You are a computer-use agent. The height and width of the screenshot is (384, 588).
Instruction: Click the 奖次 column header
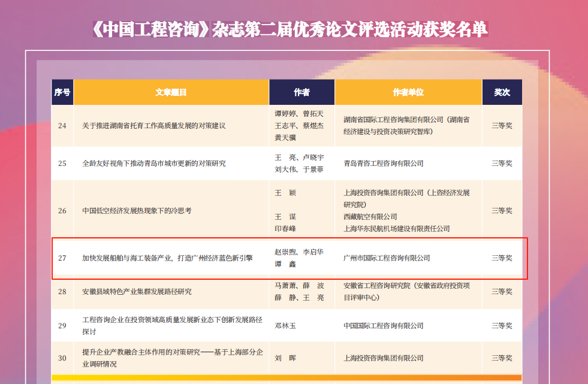coord(502,92)
